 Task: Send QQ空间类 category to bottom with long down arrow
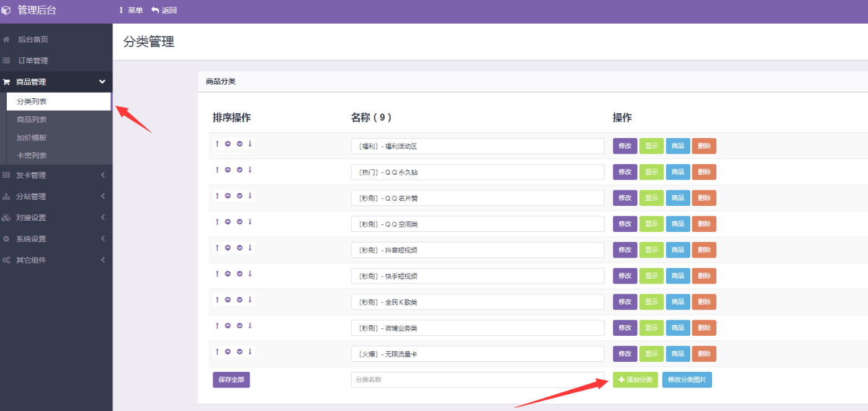[x=250, y=222]
